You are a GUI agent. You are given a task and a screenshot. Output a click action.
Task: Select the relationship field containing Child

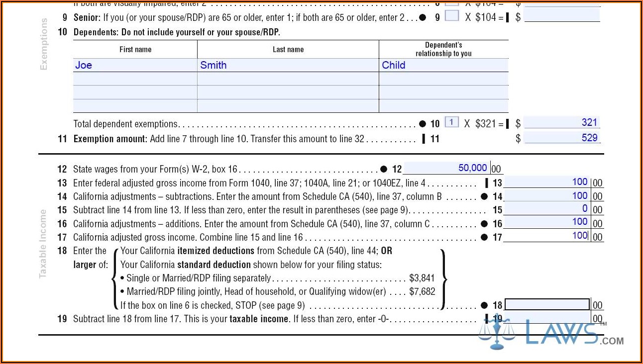pos(443,65)
